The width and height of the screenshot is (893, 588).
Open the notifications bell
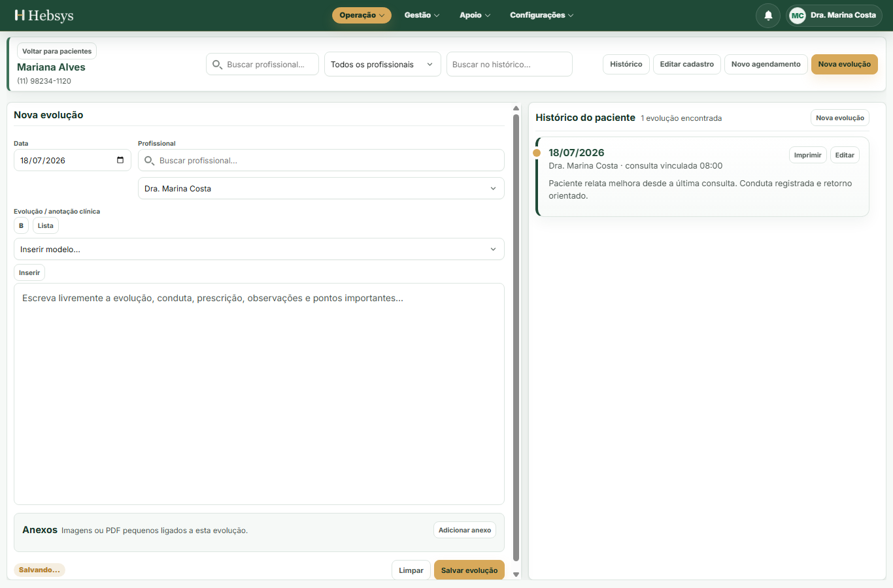point(768,15)
